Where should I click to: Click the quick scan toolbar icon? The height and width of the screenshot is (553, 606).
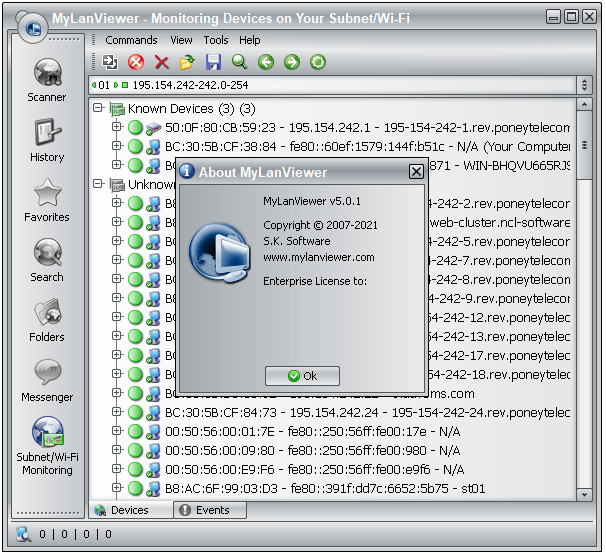110,62
